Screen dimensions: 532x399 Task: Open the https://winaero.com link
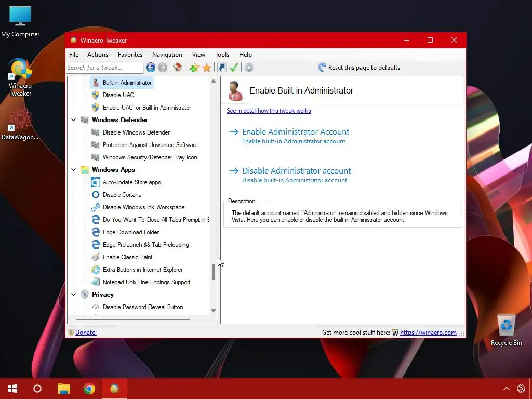(428, 332)
